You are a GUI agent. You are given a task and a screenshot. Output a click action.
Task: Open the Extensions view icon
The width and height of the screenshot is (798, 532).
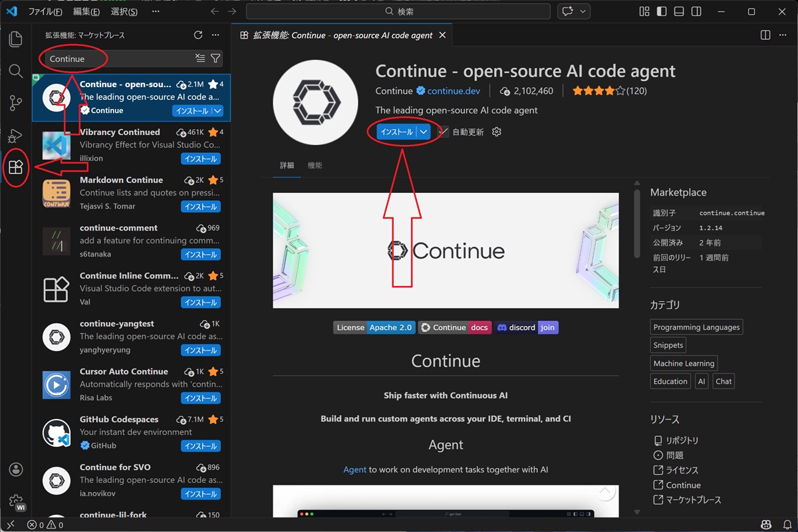[x=15, y=168]
